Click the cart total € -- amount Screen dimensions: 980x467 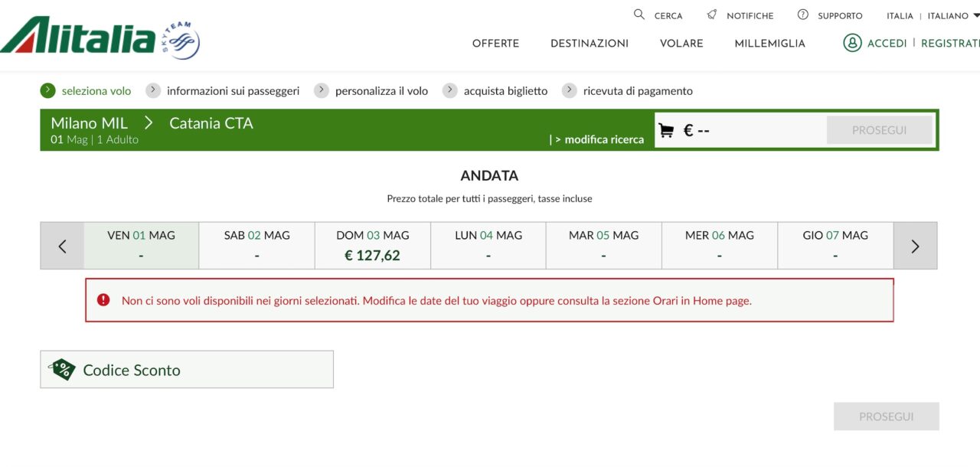pos(697,130)
